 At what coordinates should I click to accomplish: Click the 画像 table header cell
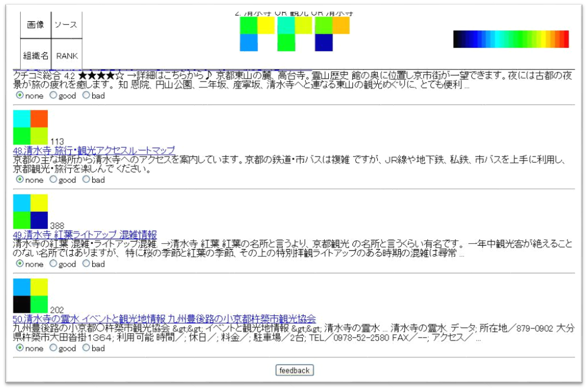(x=36, y=25)
